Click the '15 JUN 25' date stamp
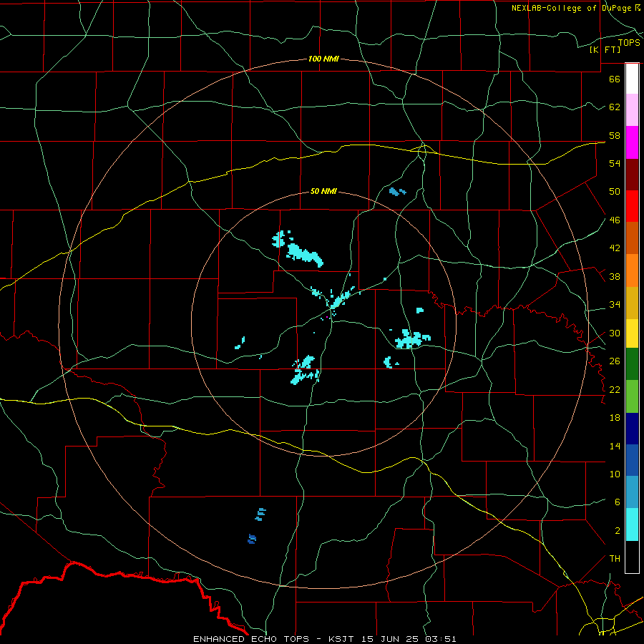This screenshot has width=644, height=644. pos(391,639)
